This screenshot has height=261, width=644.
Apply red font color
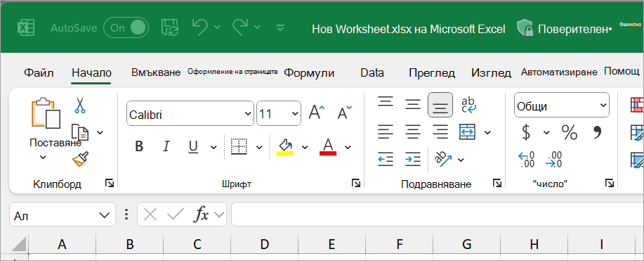click(328, 146)
